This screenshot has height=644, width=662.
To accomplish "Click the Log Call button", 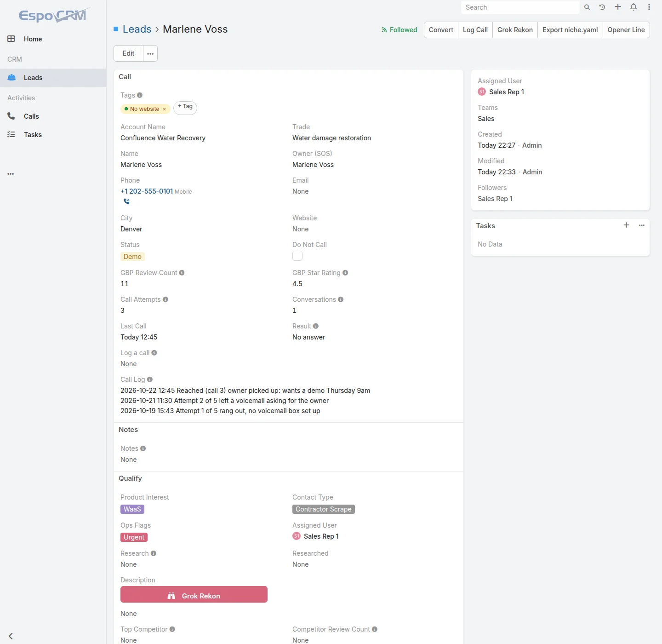I will pyautogui.click(x=475, y=30).
